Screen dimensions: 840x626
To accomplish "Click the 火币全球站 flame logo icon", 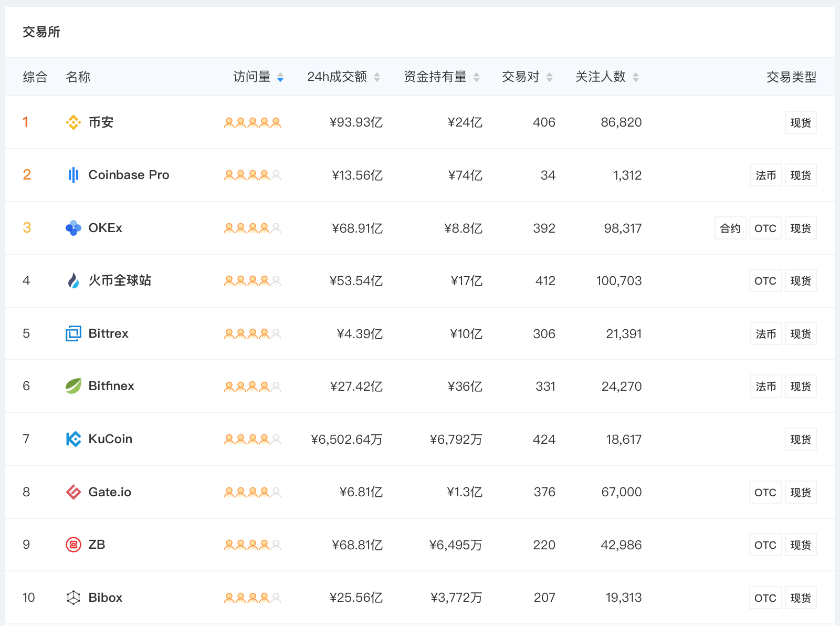I will 73,280.
